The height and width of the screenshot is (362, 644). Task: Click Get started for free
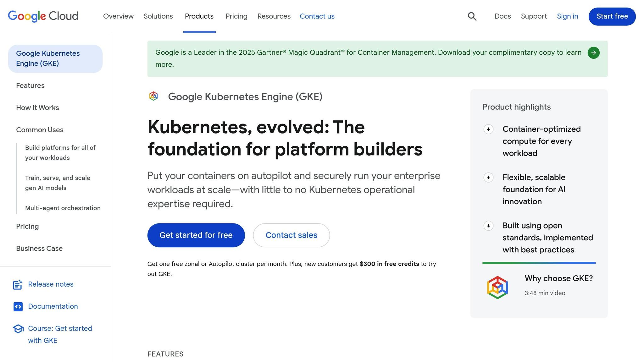click(196, 235)
